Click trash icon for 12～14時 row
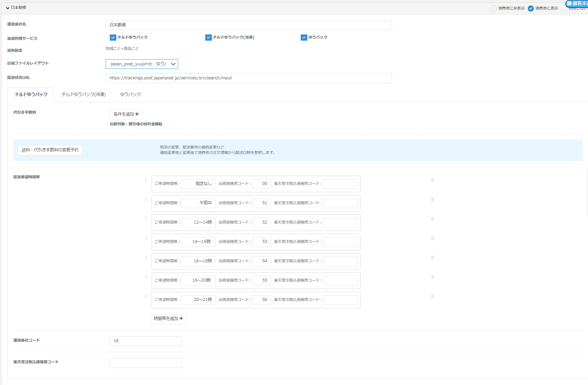The width and height of the screenshot is (588, 385). click(433, 219)
